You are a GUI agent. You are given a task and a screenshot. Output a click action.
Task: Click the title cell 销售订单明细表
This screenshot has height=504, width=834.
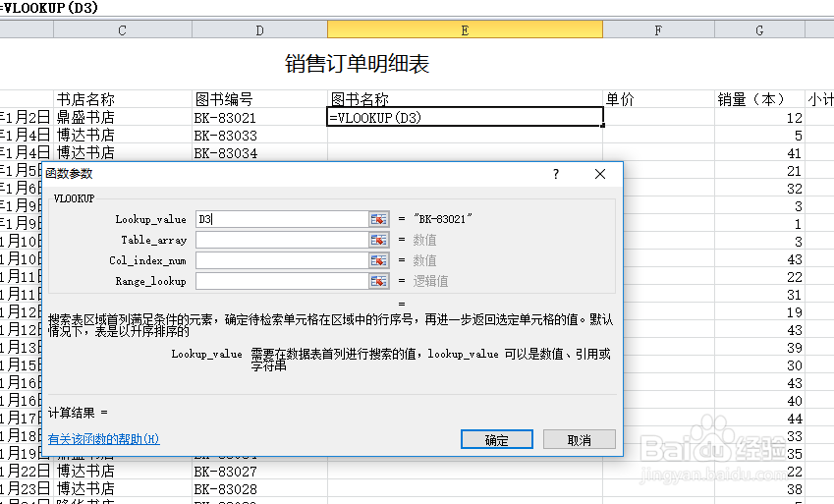tap(357, 64)
